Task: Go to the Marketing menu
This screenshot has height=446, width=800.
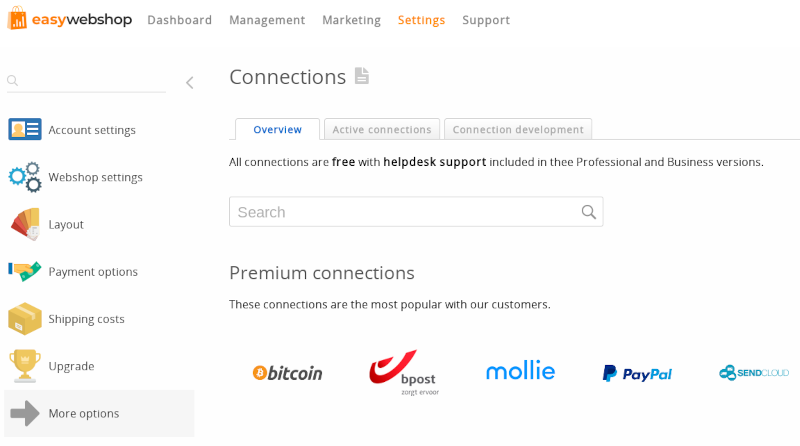Action: coord(352,20)
